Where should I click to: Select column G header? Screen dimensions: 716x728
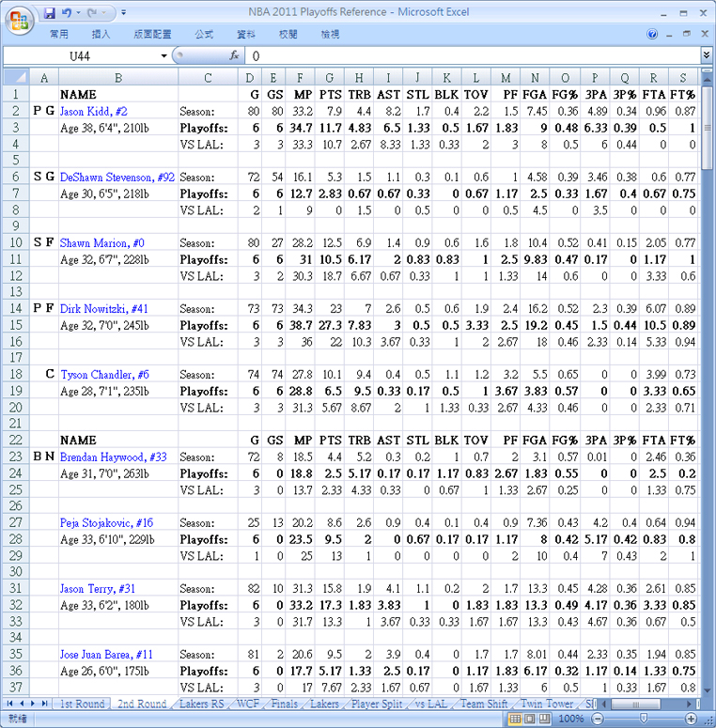pos(329,78)
